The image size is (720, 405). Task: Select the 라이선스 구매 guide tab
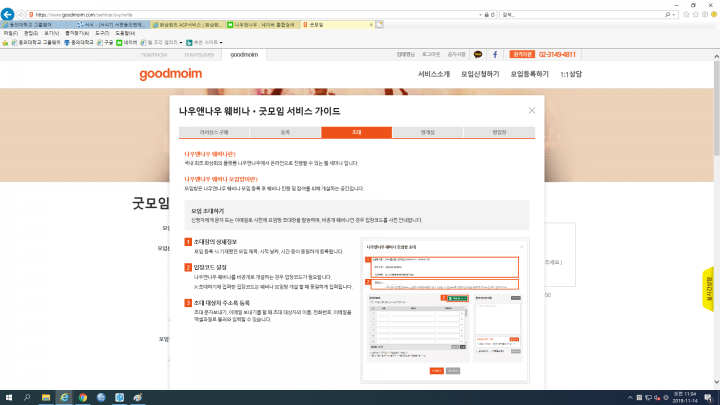pos(214,132)
